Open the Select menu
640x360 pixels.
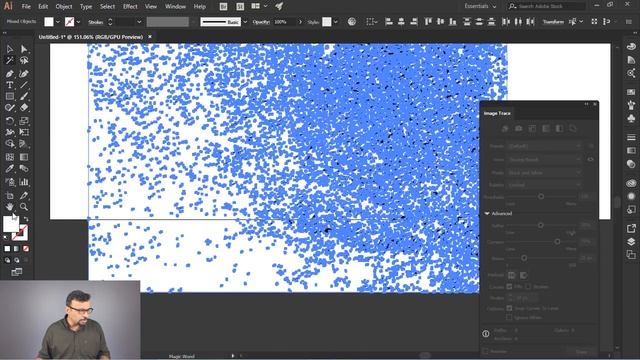click(x=107, y=7)
